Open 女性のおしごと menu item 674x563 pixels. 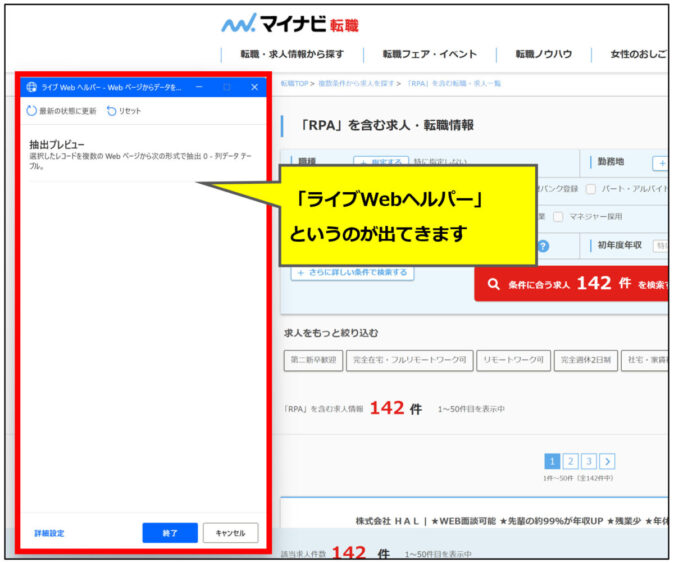pos(639,54)
